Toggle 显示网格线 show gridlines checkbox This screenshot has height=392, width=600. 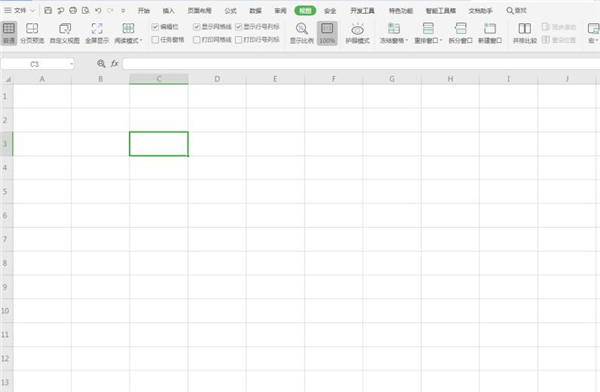point(197,27)
